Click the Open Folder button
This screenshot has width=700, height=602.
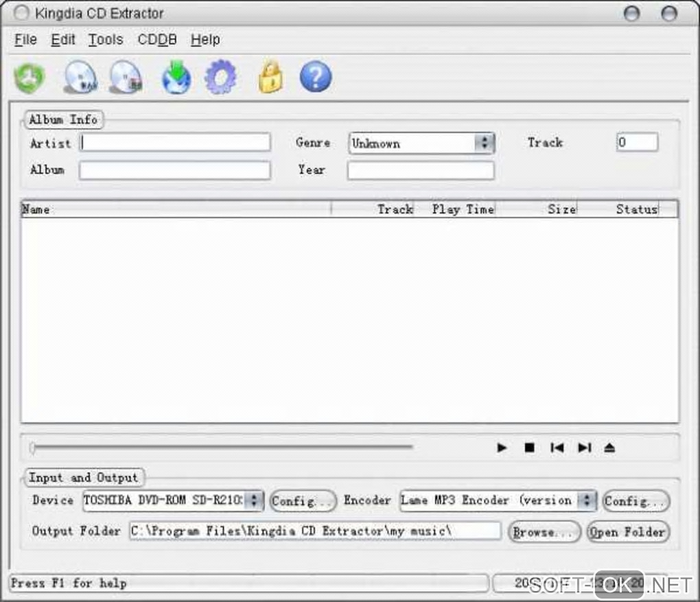(x=628, y=532)
